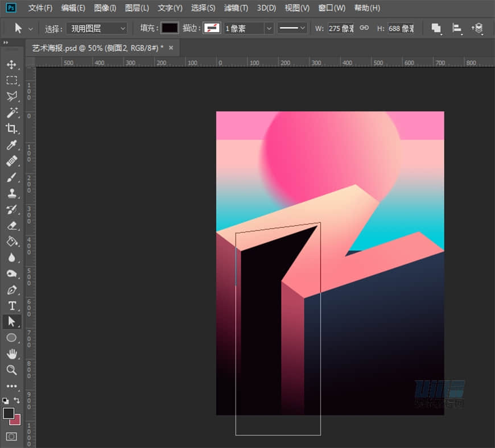
Task: Activate the Zoom magnifier tool
Action: pos(11,370)
